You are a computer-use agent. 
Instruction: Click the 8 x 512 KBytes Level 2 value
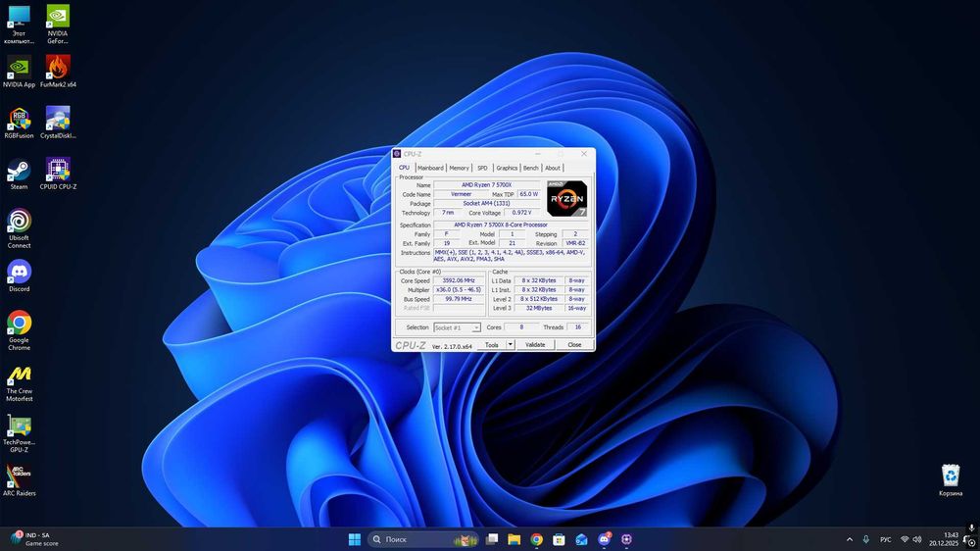click(x=539, y=299)
